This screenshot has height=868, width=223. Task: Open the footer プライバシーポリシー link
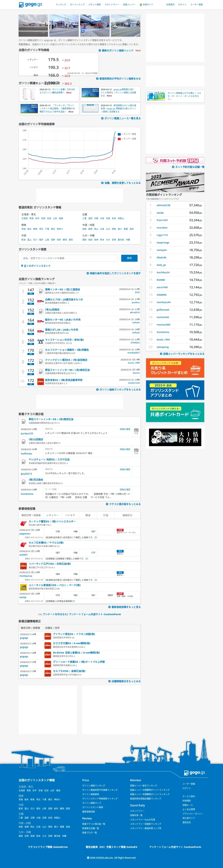click(x=193, y=813)
